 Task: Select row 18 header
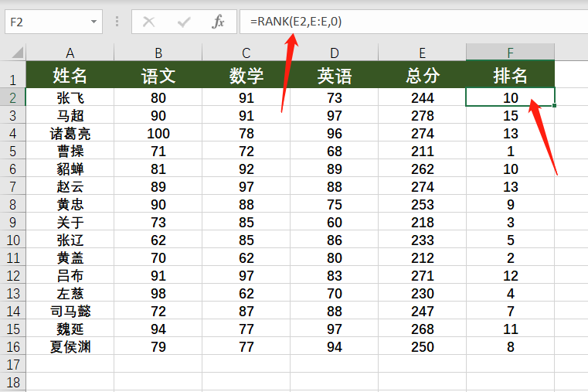[x=13, y=382]
